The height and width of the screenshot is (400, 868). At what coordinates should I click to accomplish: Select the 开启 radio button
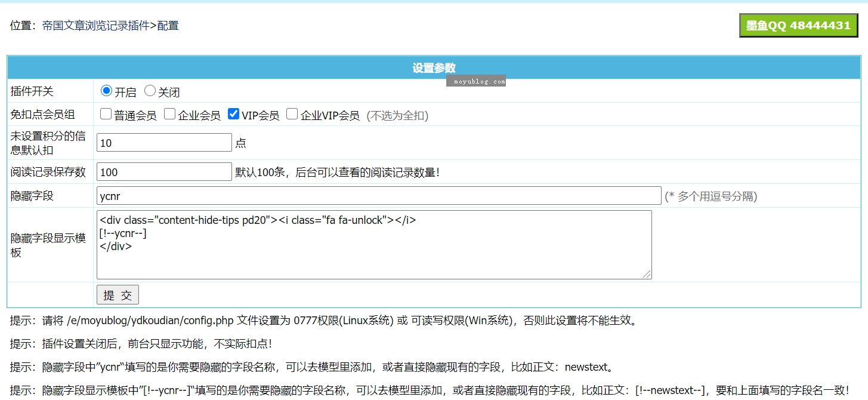107,91
